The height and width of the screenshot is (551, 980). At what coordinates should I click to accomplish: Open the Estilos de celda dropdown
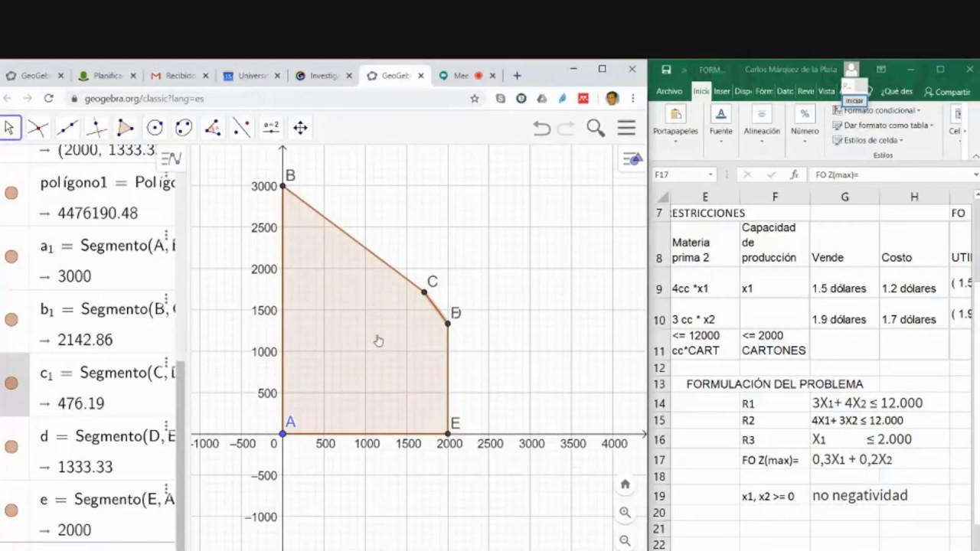pos(868,140)
